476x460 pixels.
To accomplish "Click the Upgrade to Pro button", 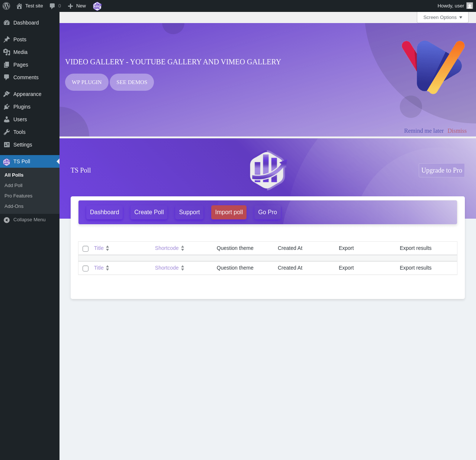I will click(442, 170).
